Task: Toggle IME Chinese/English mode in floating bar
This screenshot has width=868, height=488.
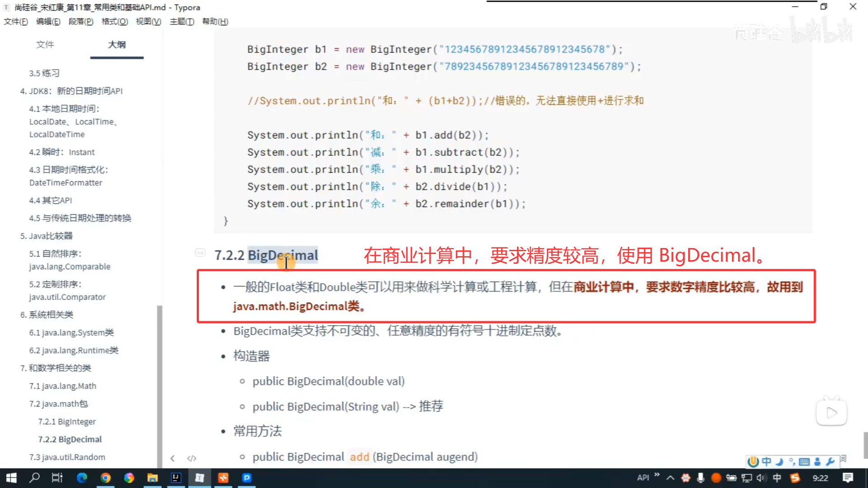Action: coord(766,461)
